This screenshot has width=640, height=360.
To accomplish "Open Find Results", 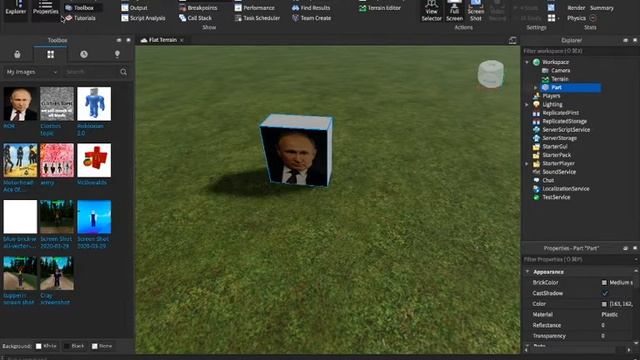I will 311,8.
